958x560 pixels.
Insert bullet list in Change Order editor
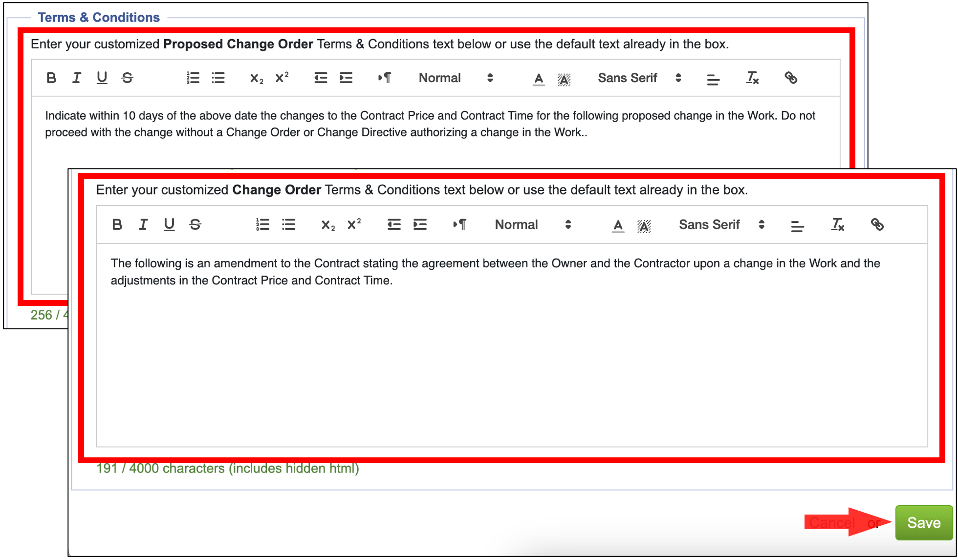point(288,225)
